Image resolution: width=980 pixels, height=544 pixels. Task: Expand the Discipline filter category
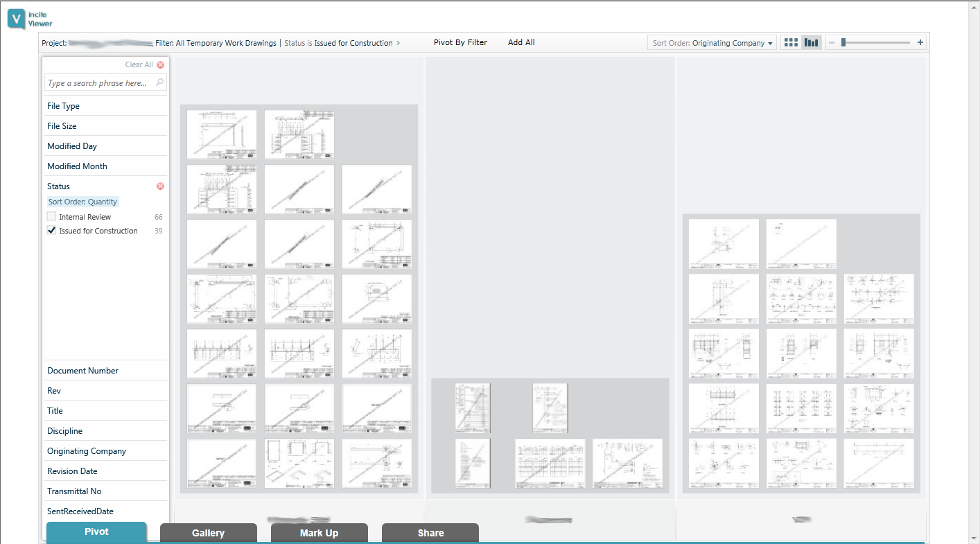pyautogui.click(x=64, y=431)
